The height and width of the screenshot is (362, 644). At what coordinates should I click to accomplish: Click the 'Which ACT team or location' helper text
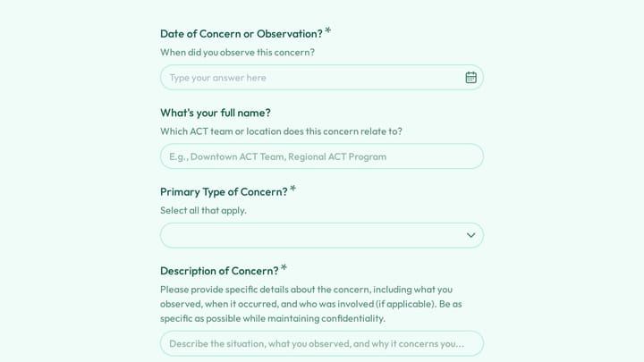[282, 131]
